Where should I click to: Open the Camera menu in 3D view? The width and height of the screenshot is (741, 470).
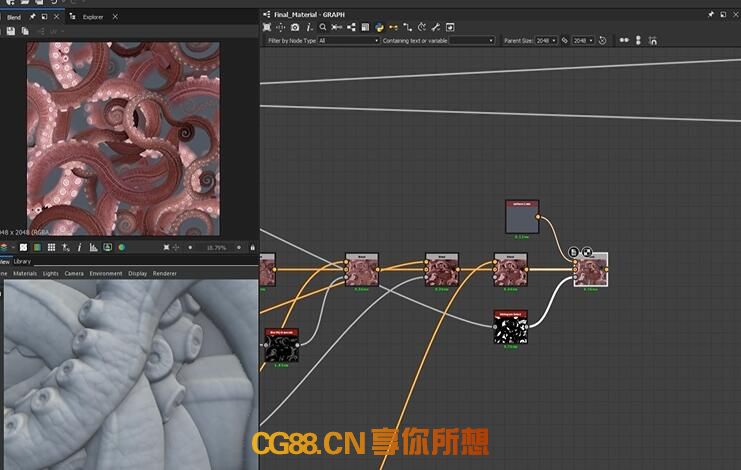pyautogui.click(x=74, y=273)
